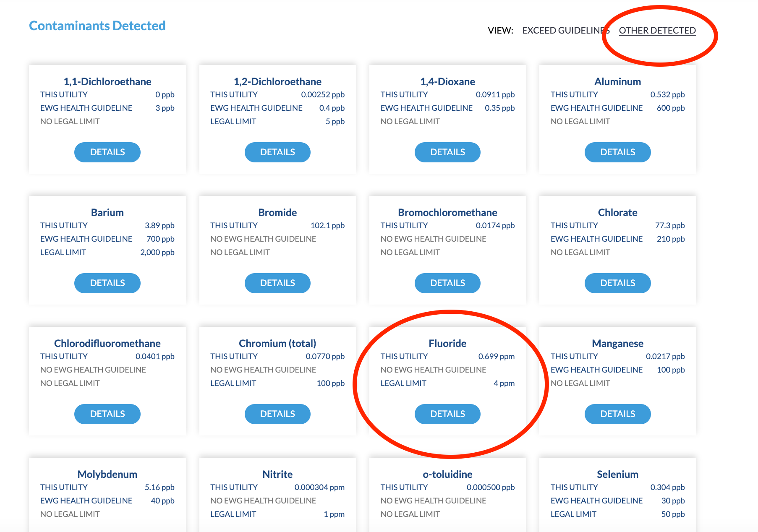Click Details button for Chlorate
758x532 pixels.
pyautogui.click(x=617, y=283)
